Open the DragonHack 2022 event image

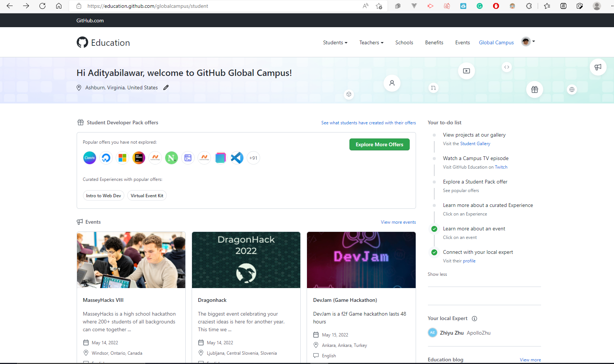click(246, 260)
